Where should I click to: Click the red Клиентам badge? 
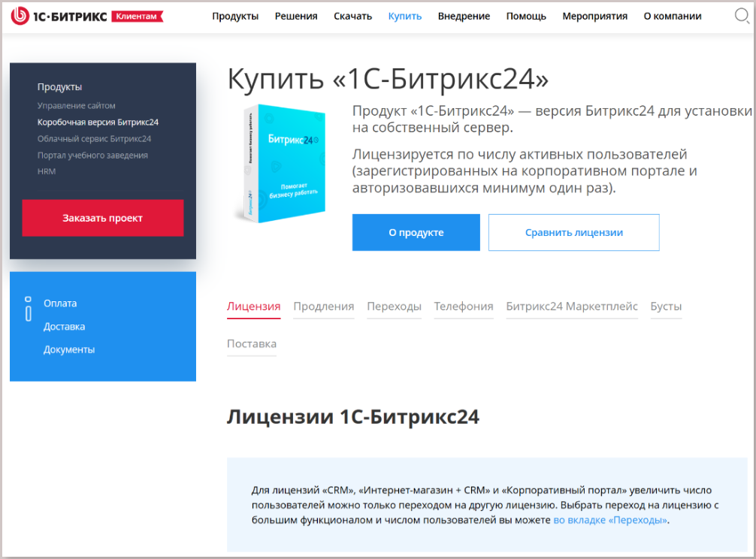pyautogui.click(x=138, y=17)
